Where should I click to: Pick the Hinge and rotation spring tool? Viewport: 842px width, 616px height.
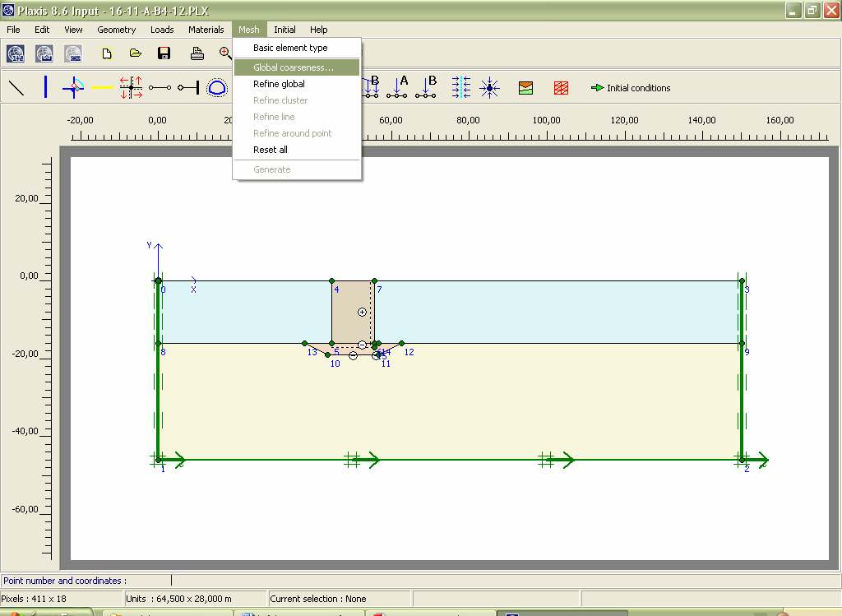73,87
